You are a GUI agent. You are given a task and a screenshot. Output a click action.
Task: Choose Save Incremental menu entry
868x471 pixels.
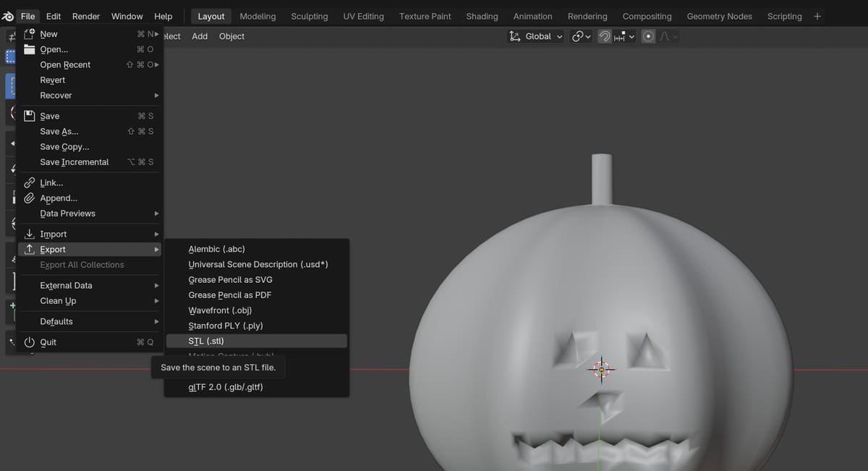point(90,162)
